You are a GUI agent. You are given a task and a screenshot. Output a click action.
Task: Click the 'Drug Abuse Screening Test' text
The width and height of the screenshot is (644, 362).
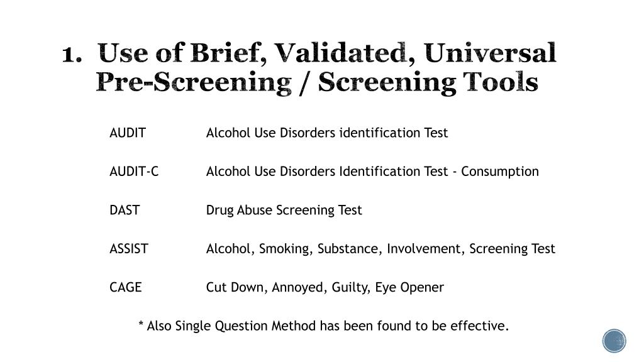tap(284, 210)
